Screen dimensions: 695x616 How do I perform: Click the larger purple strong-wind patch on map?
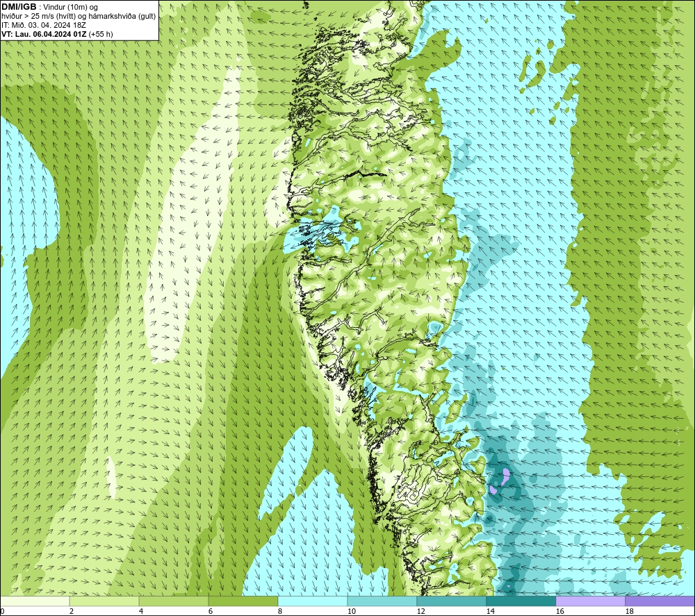click(505, 477)
